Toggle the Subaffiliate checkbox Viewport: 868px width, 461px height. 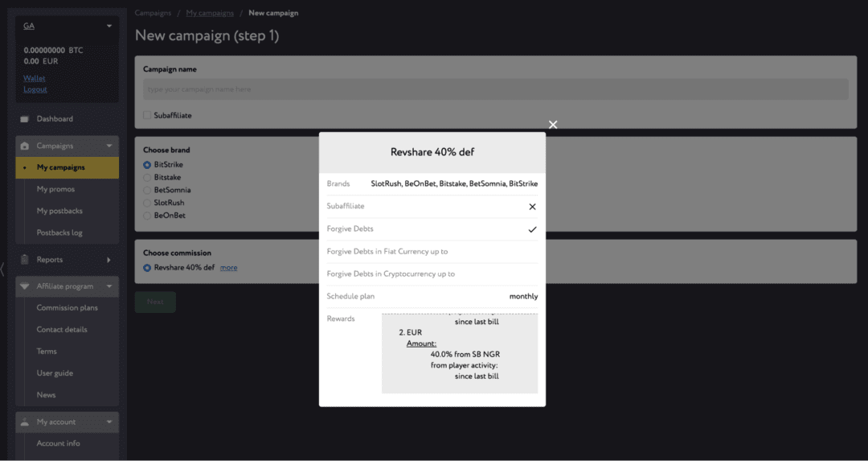[147, 115]
